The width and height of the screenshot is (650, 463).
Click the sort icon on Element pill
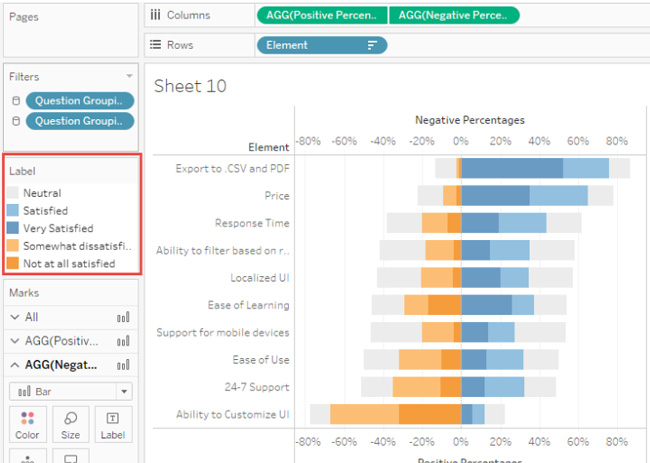[x=372, y=45]
